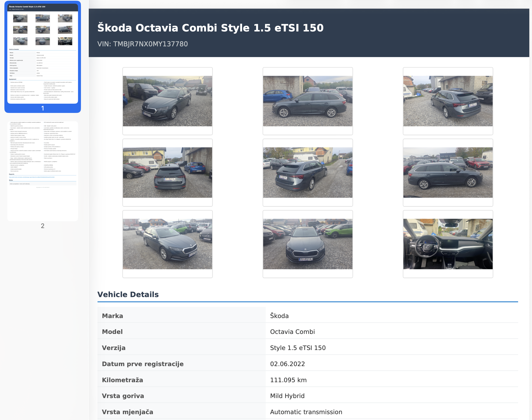532x420 pixels.
Task: Click the rear-quarter photo in the top-right of grid
Action: (448, 101)
